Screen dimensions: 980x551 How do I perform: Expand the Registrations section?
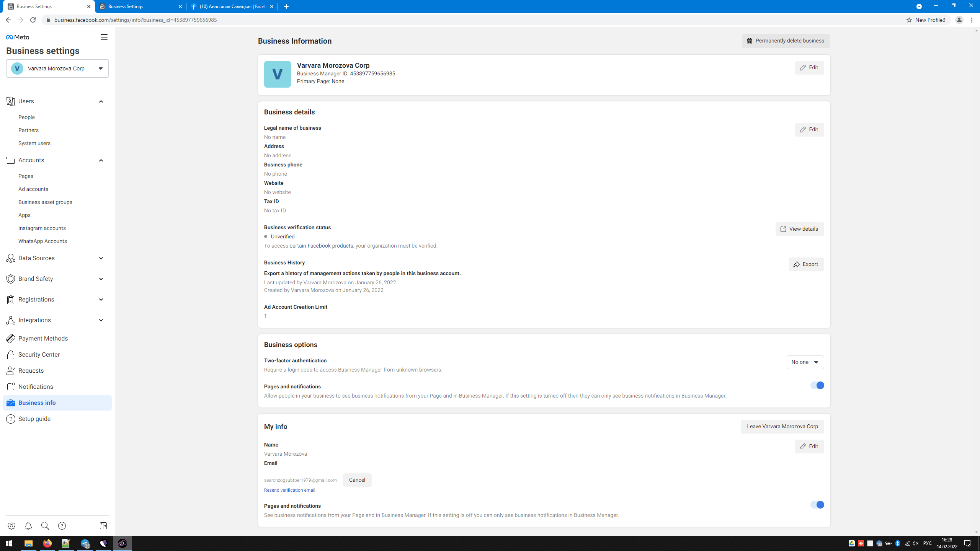[101, 300]
